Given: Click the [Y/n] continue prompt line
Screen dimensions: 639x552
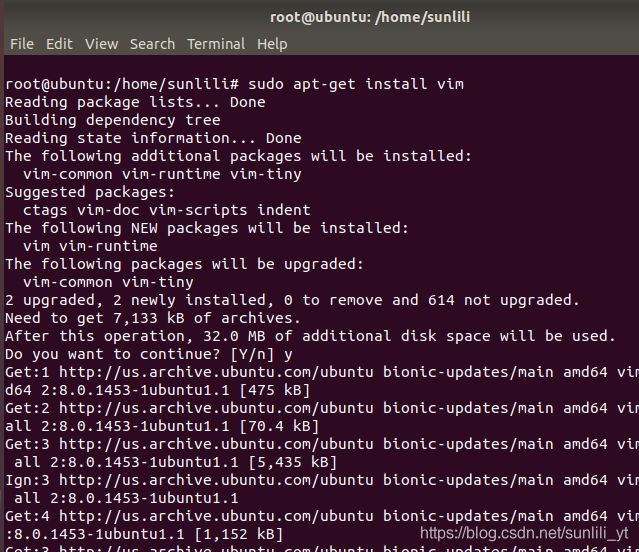Looking at the screenshot, I should point(149,354).
